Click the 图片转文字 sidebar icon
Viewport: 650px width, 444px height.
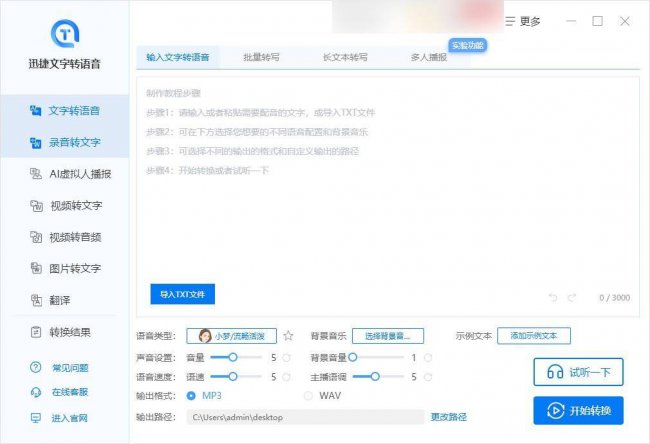coord(36,268)
